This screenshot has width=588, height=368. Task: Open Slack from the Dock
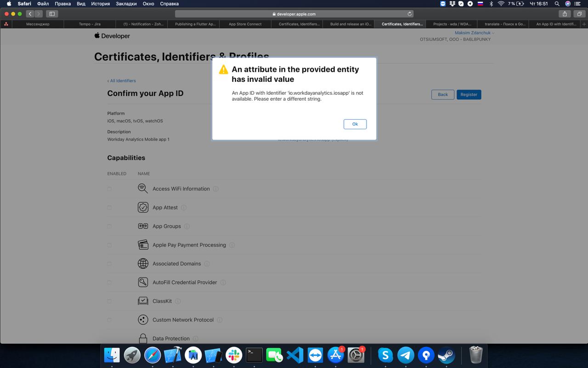(234, 355)
